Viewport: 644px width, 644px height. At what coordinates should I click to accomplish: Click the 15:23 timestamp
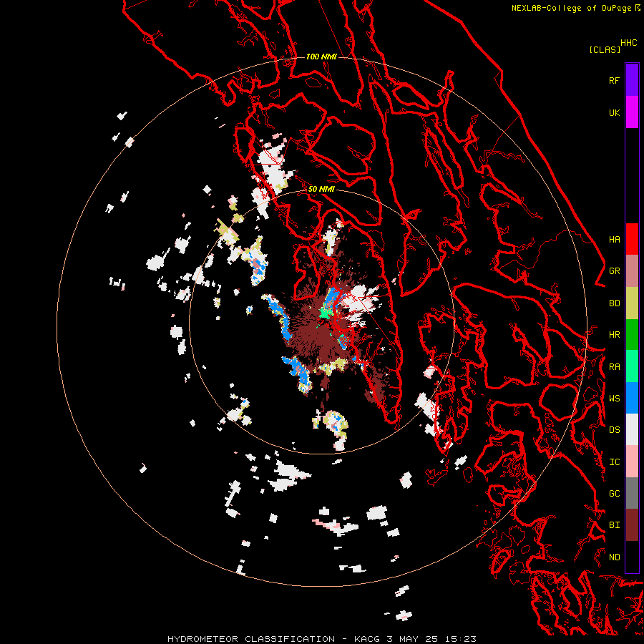(x=462, y=639)
